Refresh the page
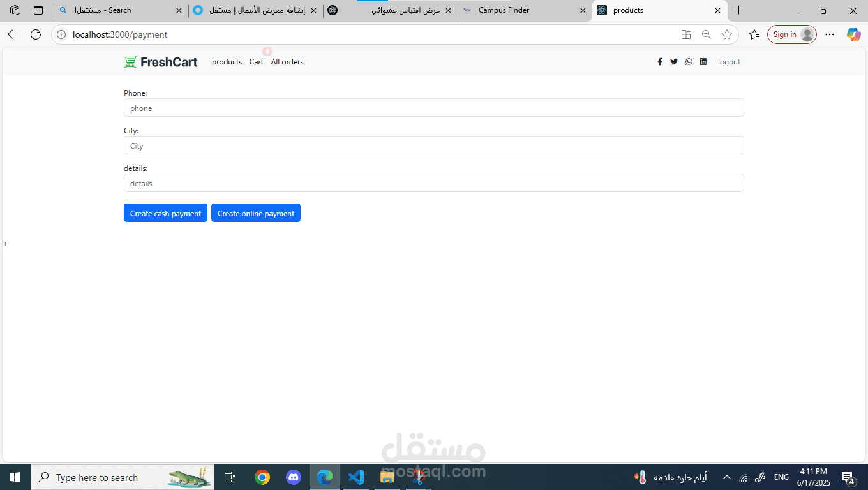Image resolution: width=868 pixels, height=490 pixels. [x=36, y=34]
